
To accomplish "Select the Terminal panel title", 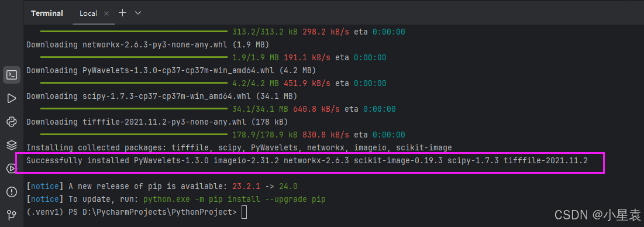I will 47,13.
